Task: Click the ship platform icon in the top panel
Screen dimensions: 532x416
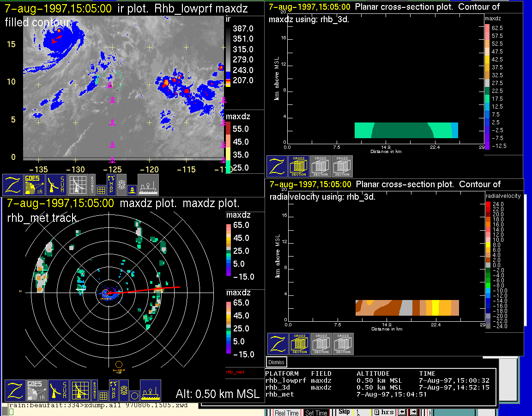Action: point(148,184)
